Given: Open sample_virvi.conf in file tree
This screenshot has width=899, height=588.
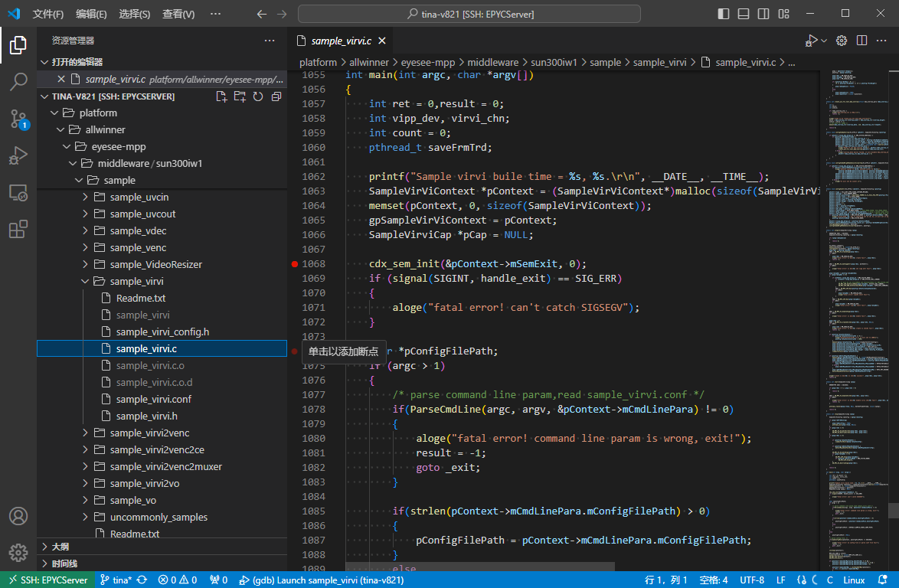Looking at the screenshot, I should [153, 399].
